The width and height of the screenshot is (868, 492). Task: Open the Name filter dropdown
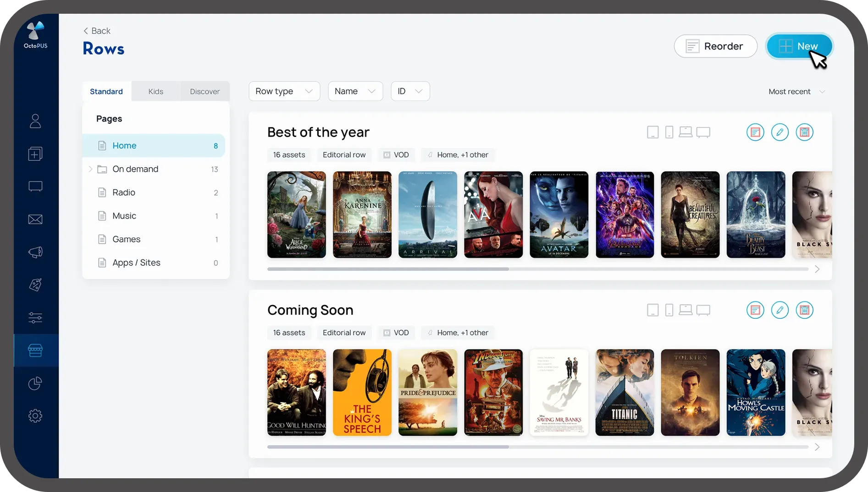(x=355, y=91)
